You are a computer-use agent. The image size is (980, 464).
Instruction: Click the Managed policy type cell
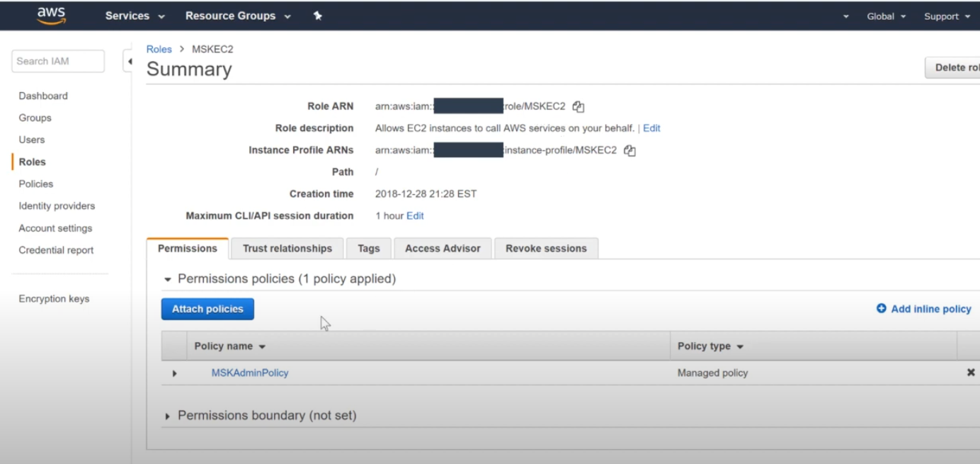712,373
